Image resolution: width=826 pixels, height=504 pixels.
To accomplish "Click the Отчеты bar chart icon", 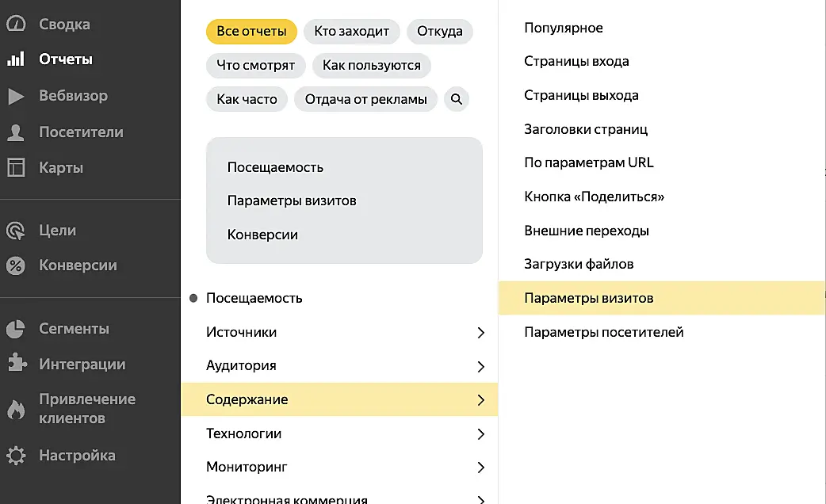I will coord(16,59).
